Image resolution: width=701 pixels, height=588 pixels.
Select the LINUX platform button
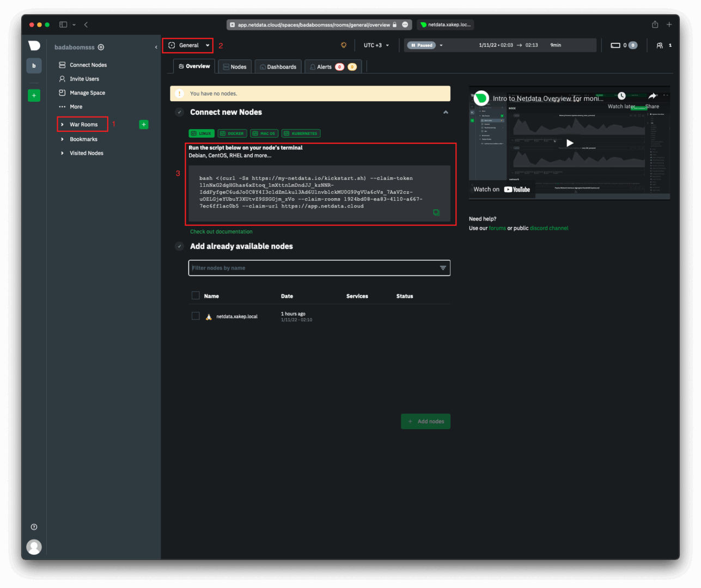(x=202, y=133)
